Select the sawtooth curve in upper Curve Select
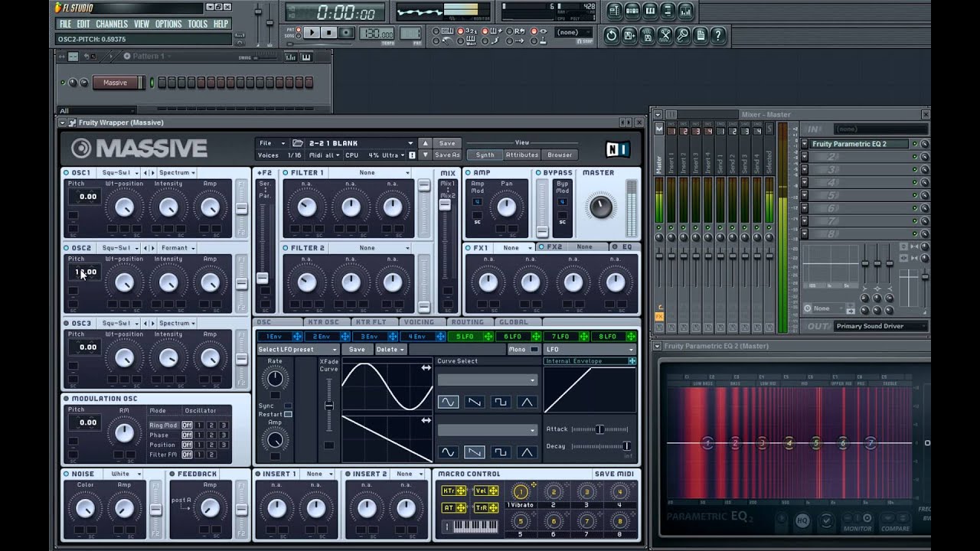Image resolution: width=980 pixels, height=551 pixels. (x=474, y=402)
